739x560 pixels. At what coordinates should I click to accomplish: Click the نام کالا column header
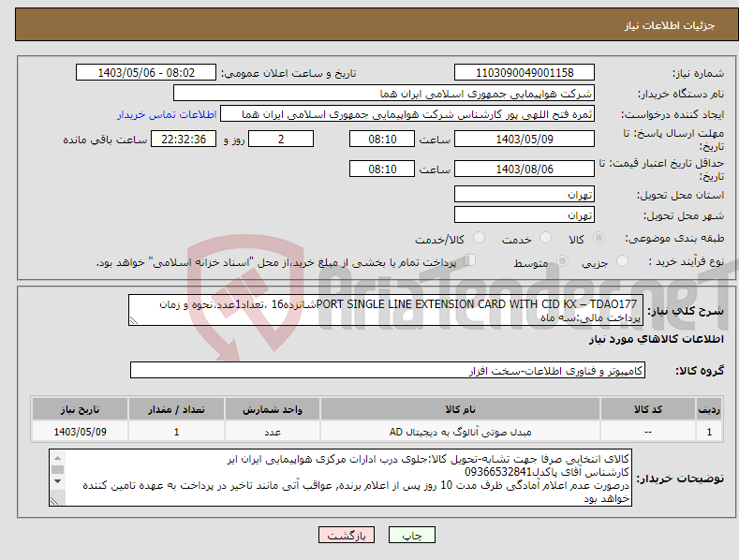[460, 409]
